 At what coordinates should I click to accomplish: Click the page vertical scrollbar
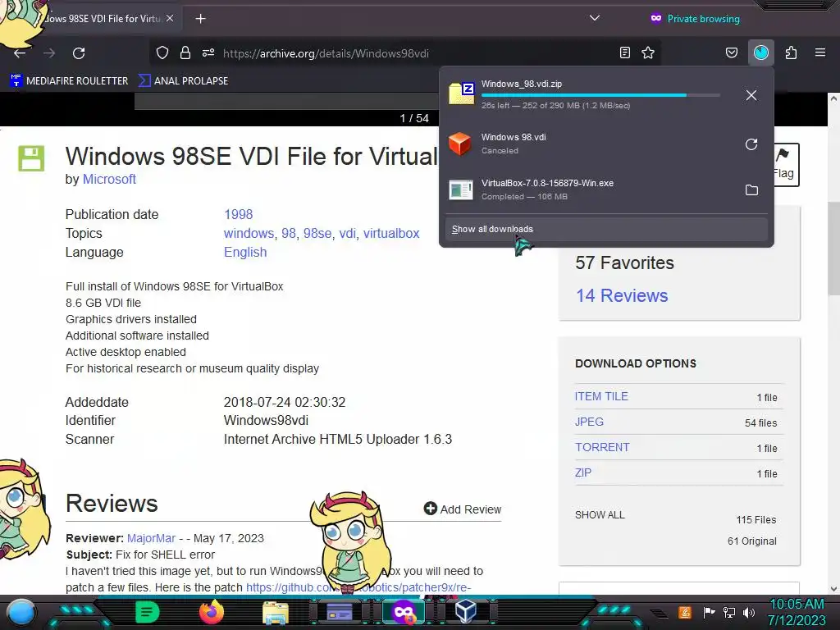point(833,249)
